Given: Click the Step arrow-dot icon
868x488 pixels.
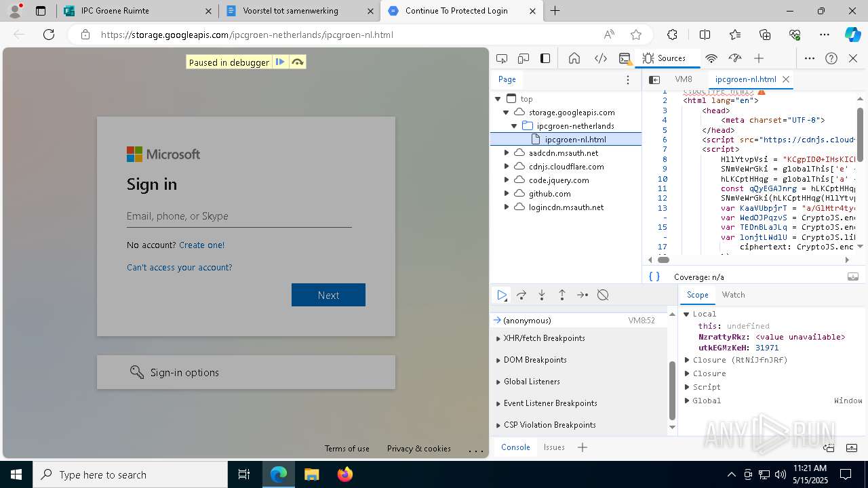Looking at the screenshot, I should [583, 295].
